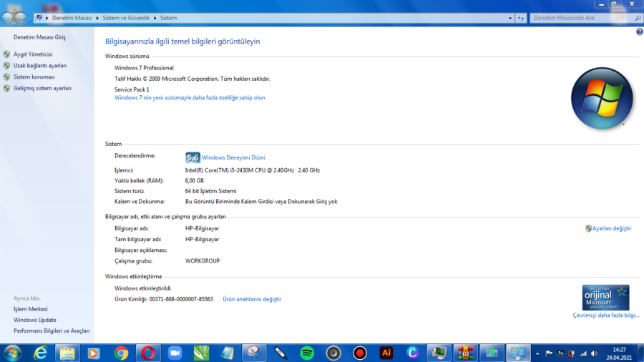The image size is (644, 362).
Task: Open Windows Update link
Action: (x=35, y=320)
